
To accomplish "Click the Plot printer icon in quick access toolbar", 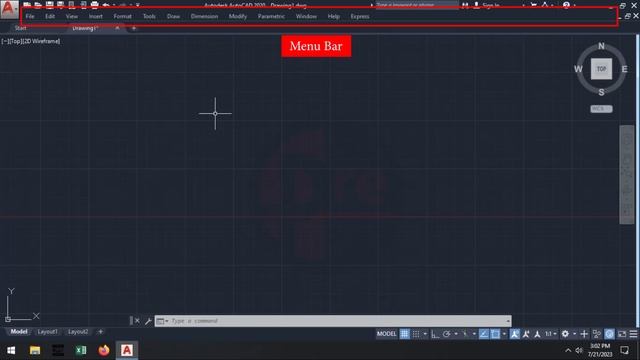I will click(x=94, y=5).
